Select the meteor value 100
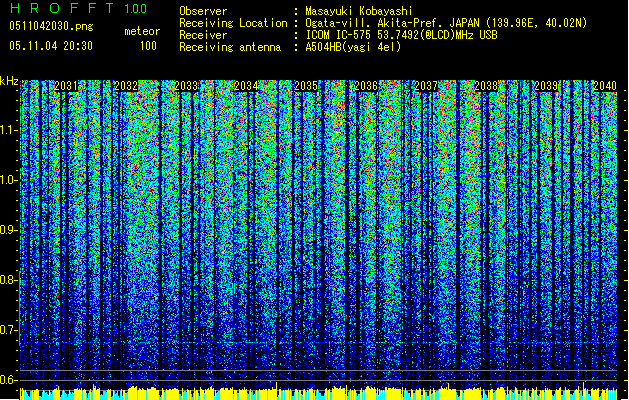Image resolution: width=629 pixels, height=400 pixels. click(148, 46)
